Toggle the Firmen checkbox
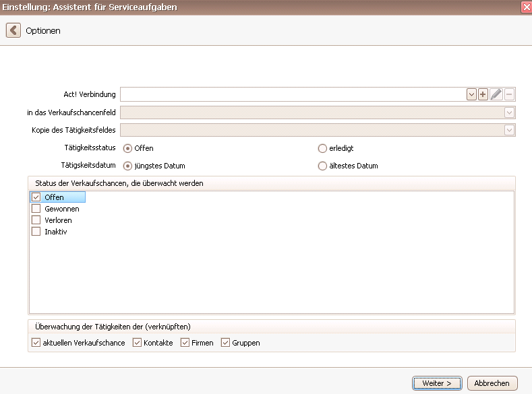 [185, 343]
